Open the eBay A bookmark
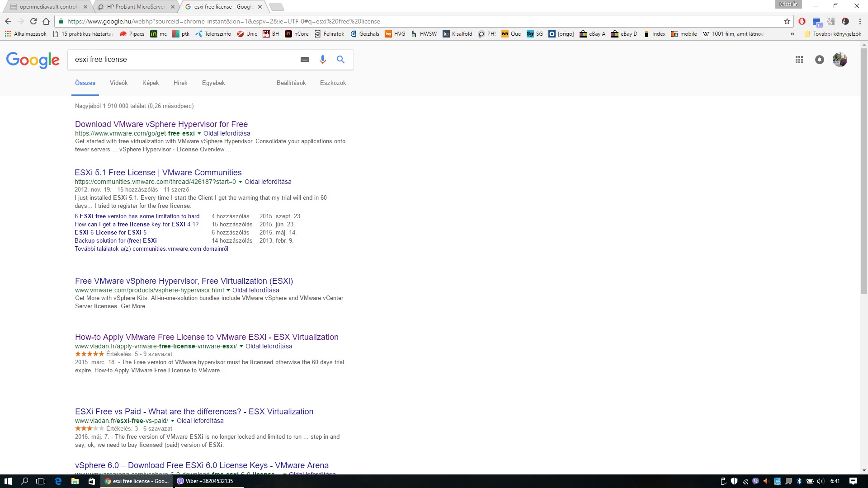868x488 pixels. [x=593, y=34]
